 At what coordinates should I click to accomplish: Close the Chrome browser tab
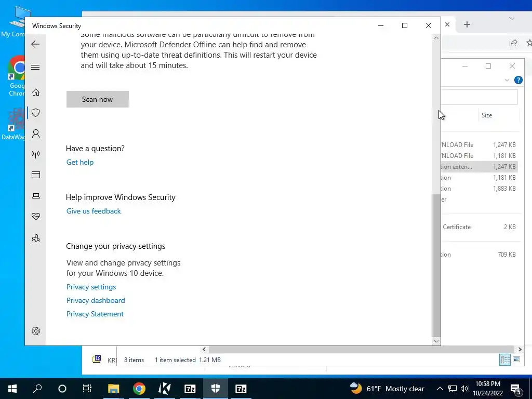pyautogui.click(x=447, y=24)
